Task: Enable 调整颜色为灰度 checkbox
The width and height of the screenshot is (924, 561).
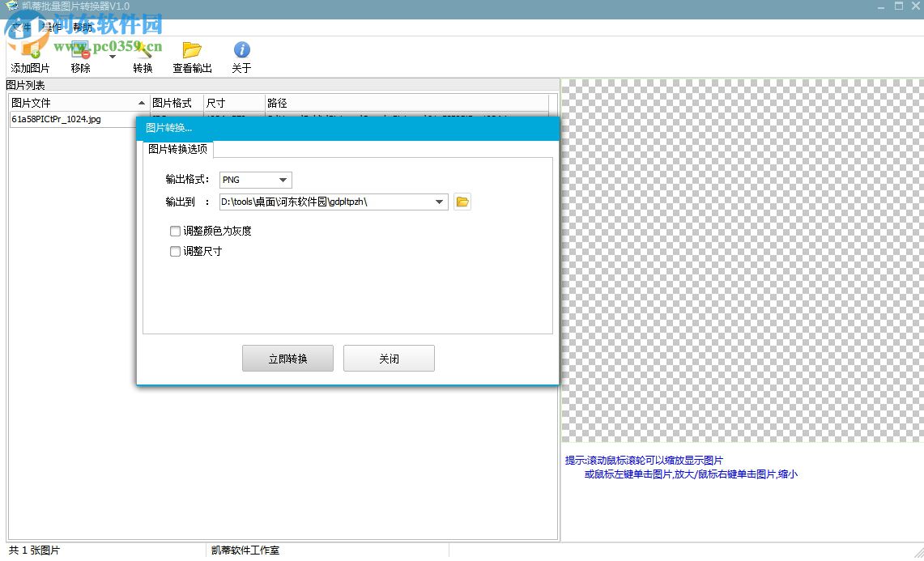Action: (x=175, y=231)
